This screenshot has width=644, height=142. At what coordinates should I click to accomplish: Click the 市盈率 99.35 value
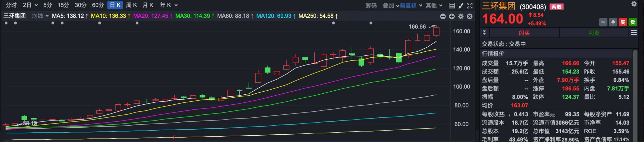[571, 114]
